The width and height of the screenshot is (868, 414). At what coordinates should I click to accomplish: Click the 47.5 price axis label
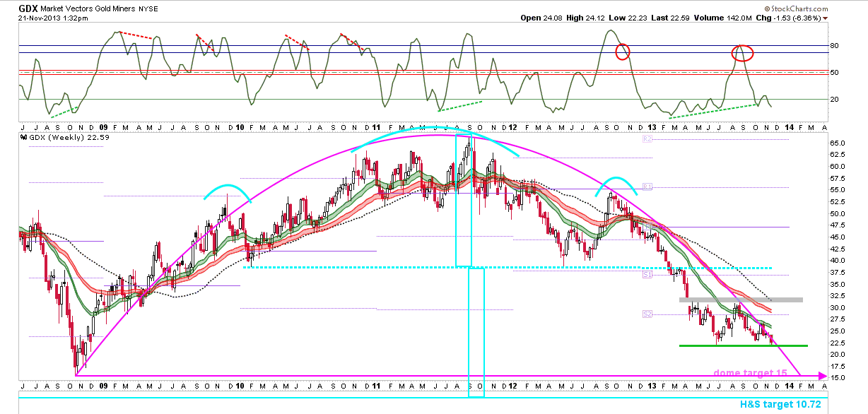(x=838, y=225)
